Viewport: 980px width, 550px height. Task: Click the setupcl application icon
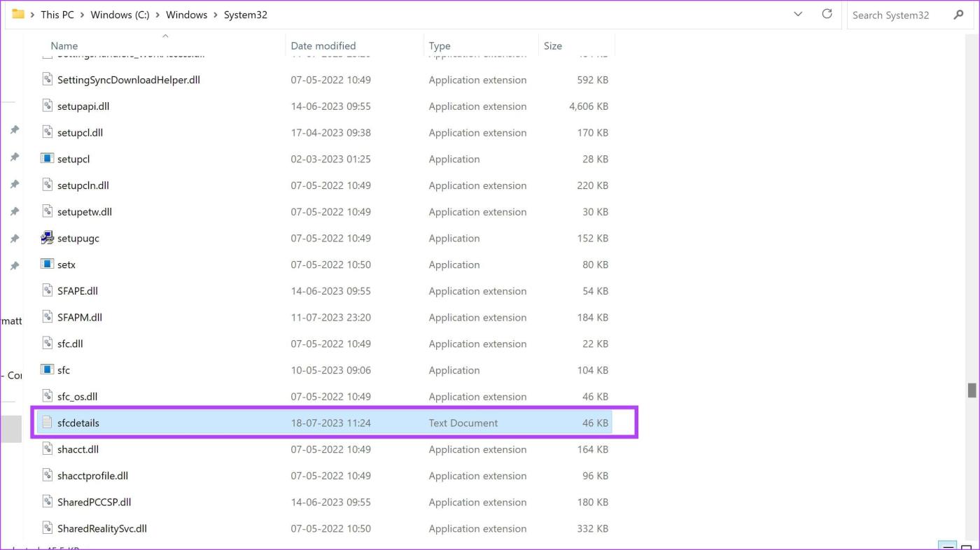47,159
